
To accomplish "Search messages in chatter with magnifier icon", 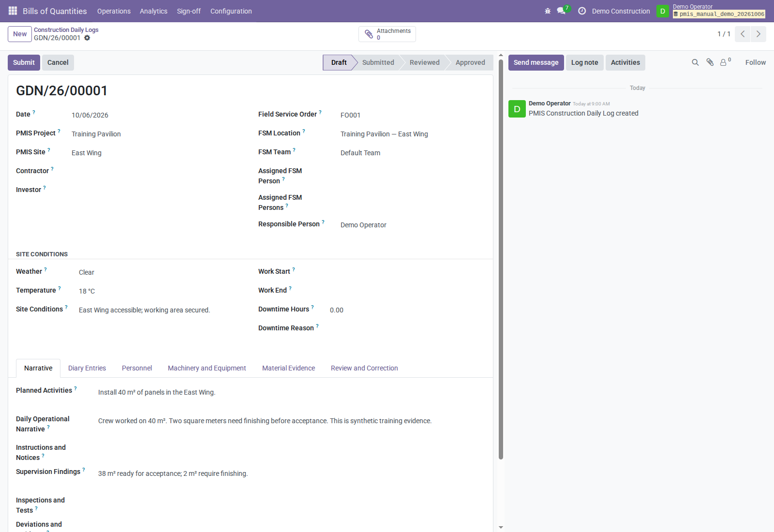I will (695, 62).
